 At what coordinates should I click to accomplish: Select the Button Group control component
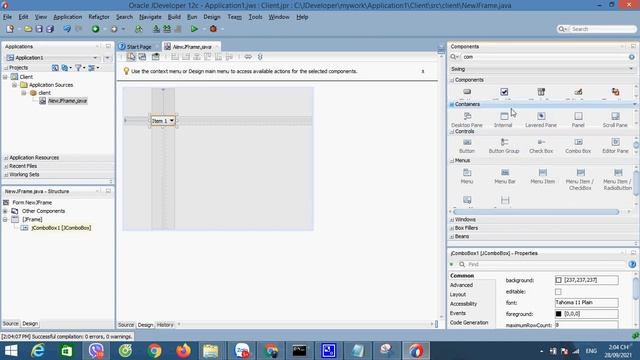click(504, 146)
